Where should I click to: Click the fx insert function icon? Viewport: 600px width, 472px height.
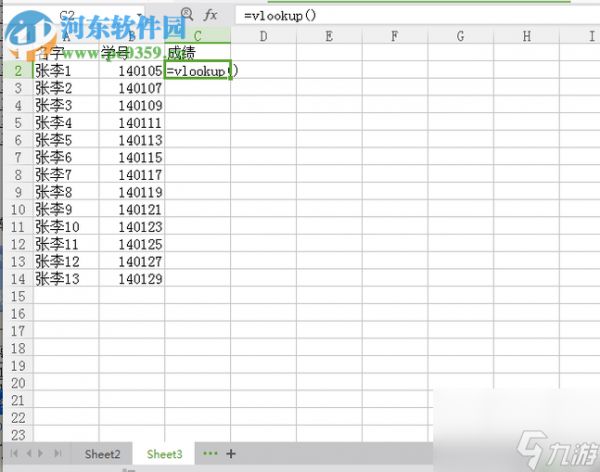tap(211, 16)
